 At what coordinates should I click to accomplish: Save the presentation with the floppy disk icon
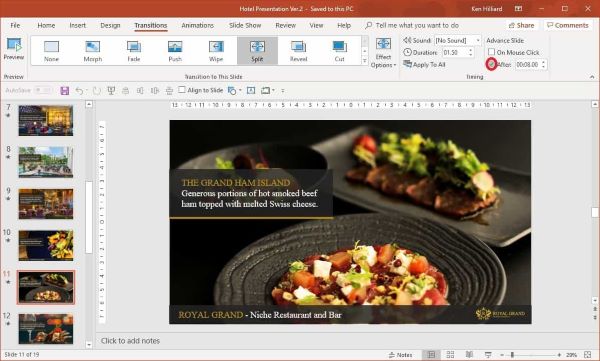(65, 91)
